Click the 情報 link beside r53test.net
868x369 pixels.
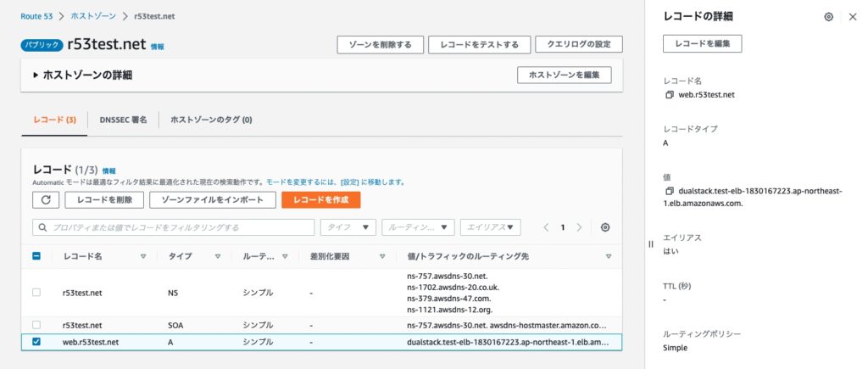[x=157, y=48]
